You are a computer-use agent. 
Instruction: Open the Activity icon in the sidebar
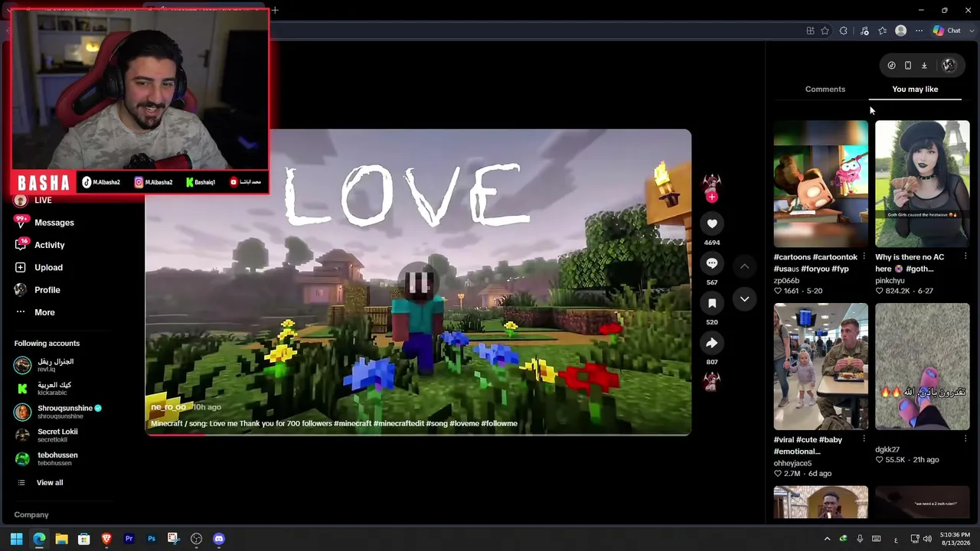pos(20,245)
